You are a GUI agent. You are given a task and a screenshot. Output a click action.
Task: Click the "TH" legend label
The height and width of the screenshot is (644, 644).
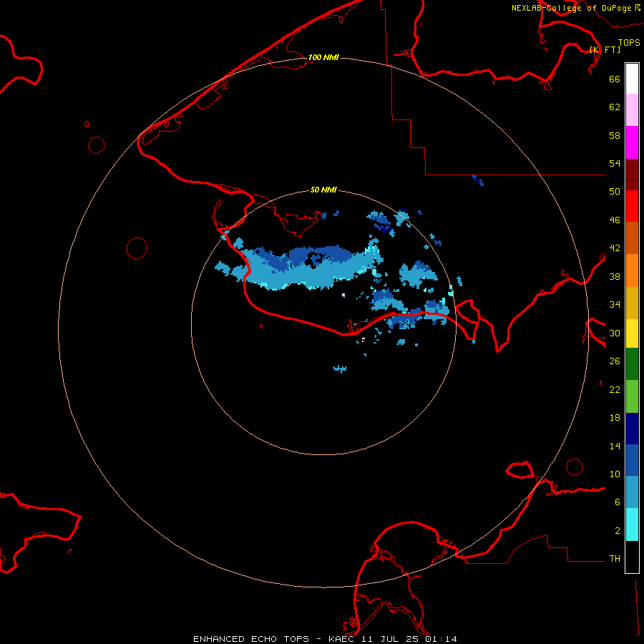(x=615, y=559)
